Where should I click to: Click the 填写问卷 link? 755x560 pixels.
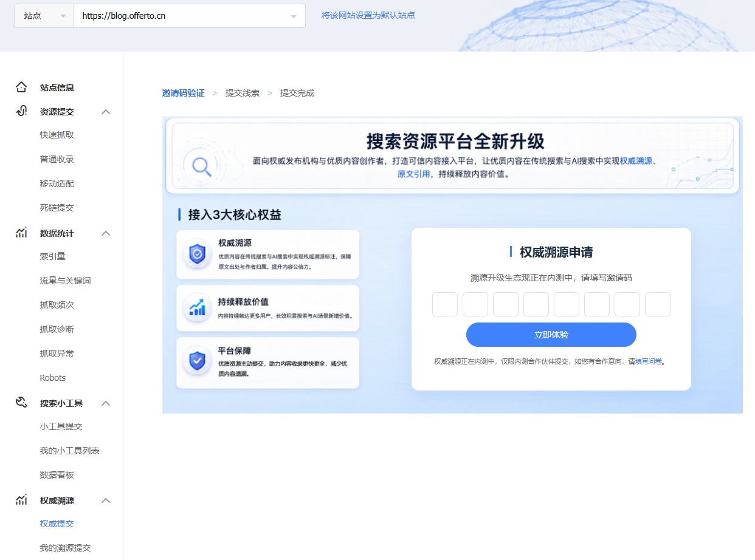click(x=649, y=361)
